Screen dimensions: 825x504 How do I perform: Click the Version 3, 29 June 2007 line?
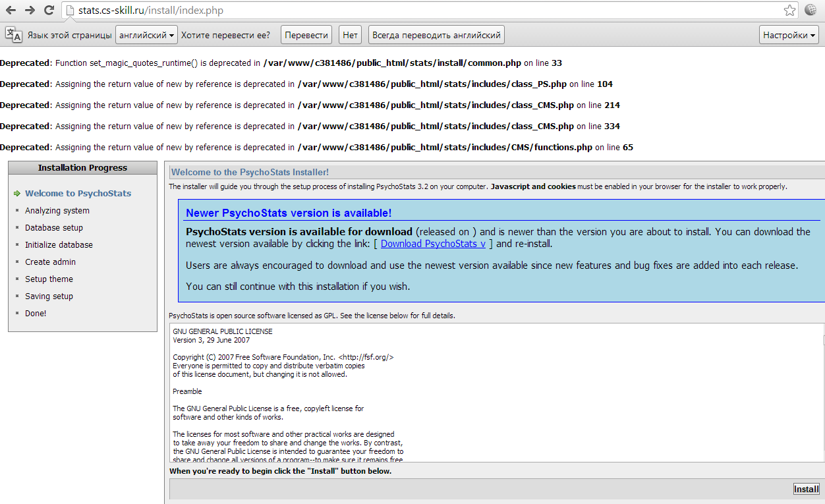point(212,340)
